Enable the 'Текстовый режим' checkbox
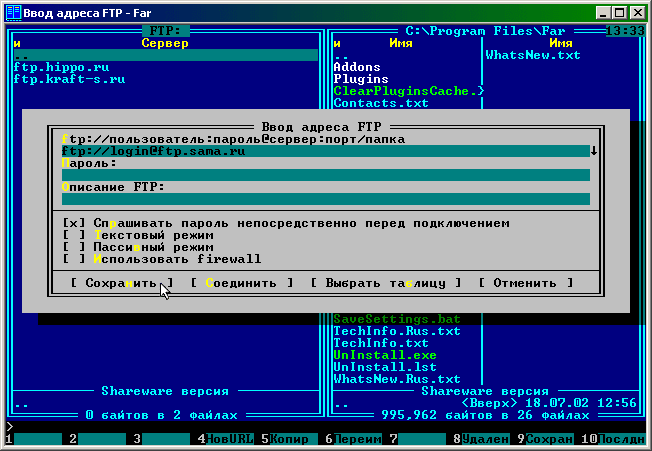This screenshot has height=451, width=652. [74, 235]
